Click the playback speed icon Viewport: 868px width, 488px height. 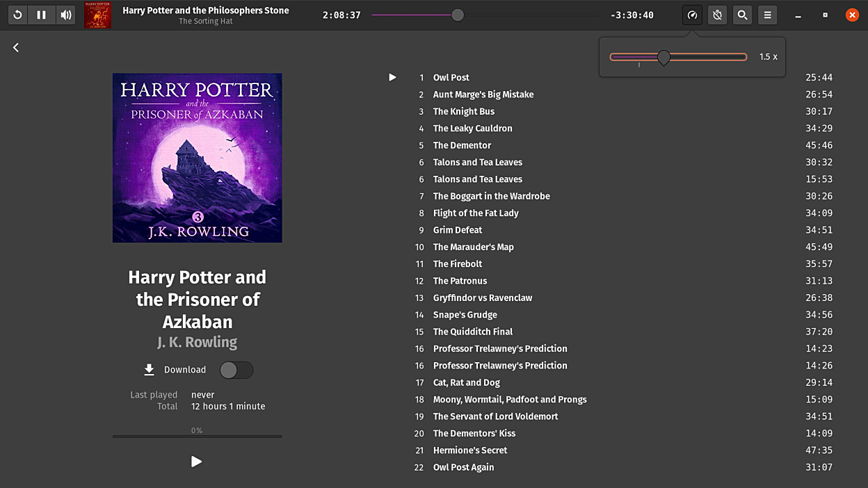pyautogui.click(x=692, y=15)
